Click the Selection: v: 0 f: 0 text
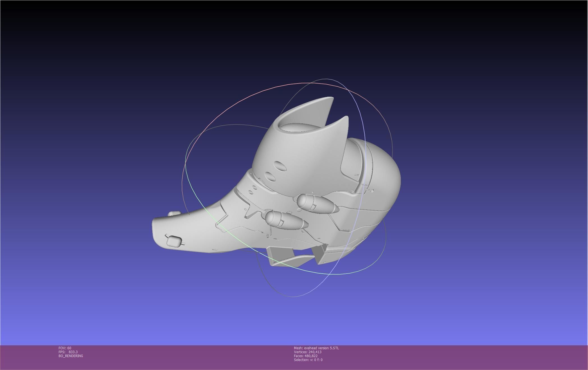Screen dimensions: 588x370 point(308,360)
